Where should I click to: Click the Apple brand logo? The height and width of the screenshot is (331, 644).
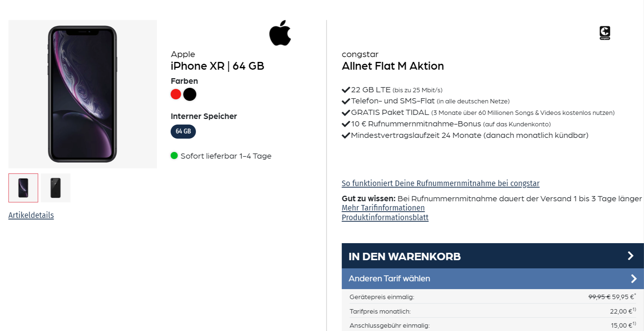[x=280, y=33]
